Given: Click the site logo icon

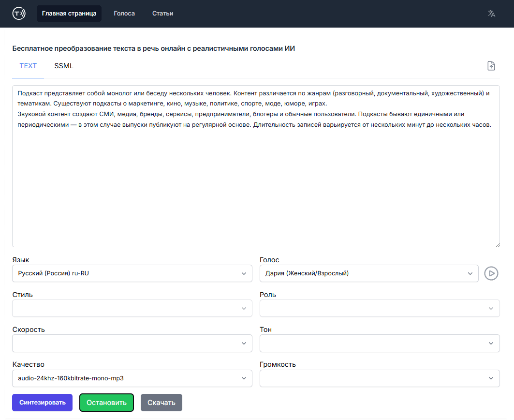Looking at the screenshot, I should pos(19,14).
